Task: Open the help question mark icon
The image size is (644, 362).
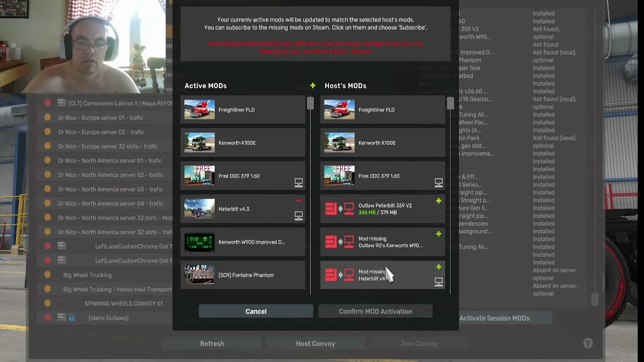Action: [588, 343]
